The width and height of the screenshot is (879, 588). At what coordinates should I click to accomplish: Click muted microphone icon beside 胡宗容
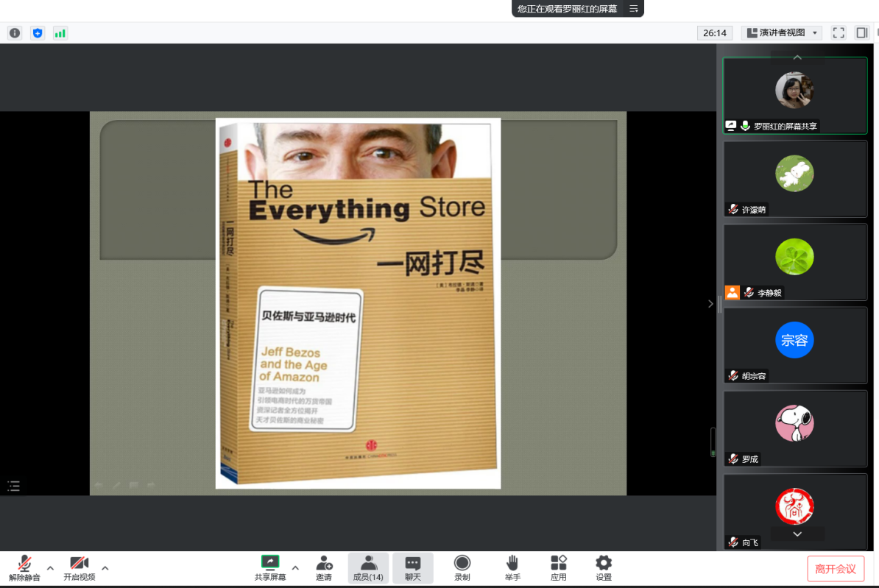[733, 375]
